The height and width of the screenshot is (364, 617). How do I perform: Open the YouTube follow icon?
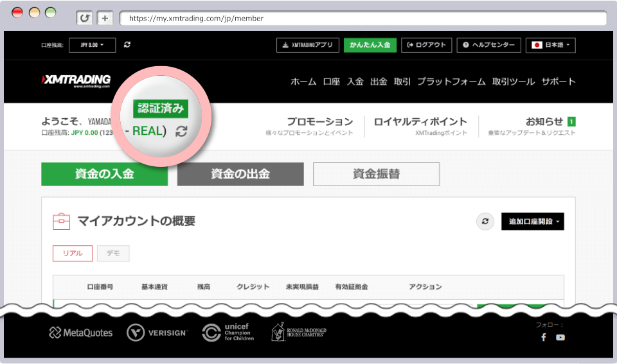[560, 337]
